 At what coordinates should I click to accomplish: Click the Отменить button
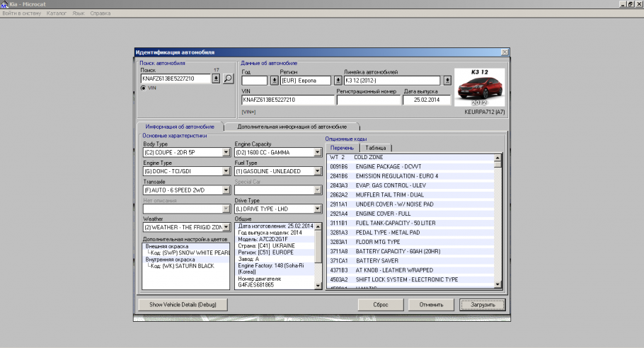431,304
